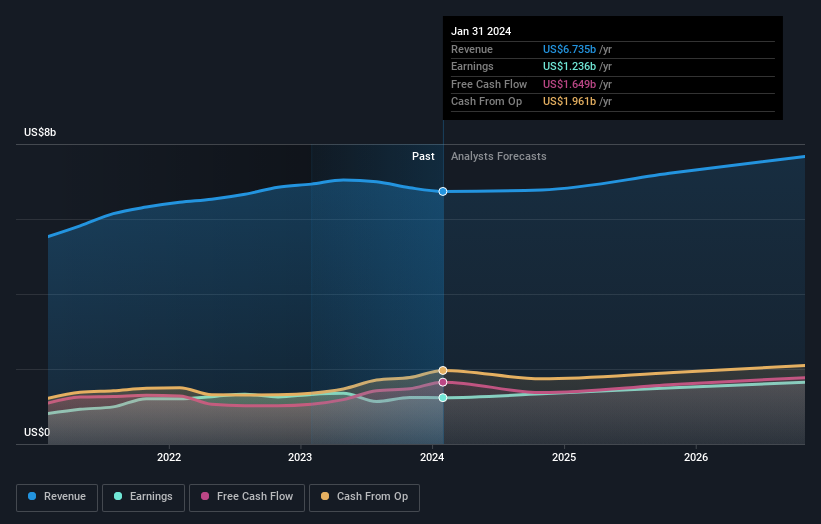Click the Analysts Forecasts label

tap(498, 157)
